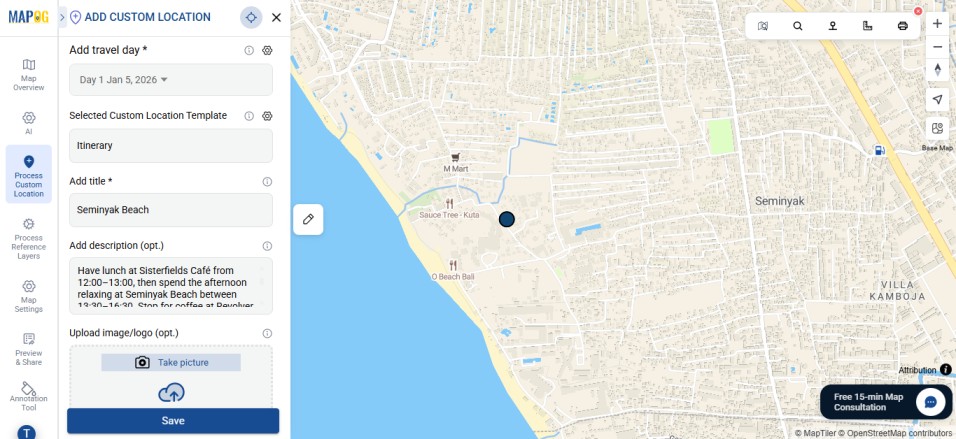Open the OpenStreetMap contributors link
This screenshot has width=956, height=439.
click(x=896, y=434)
